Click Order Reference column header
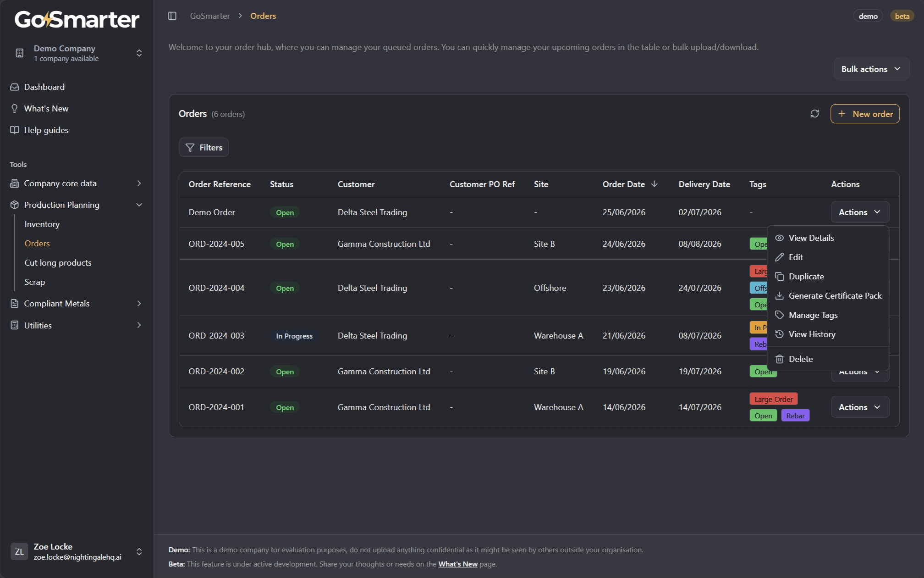 (x=220, y=184)
